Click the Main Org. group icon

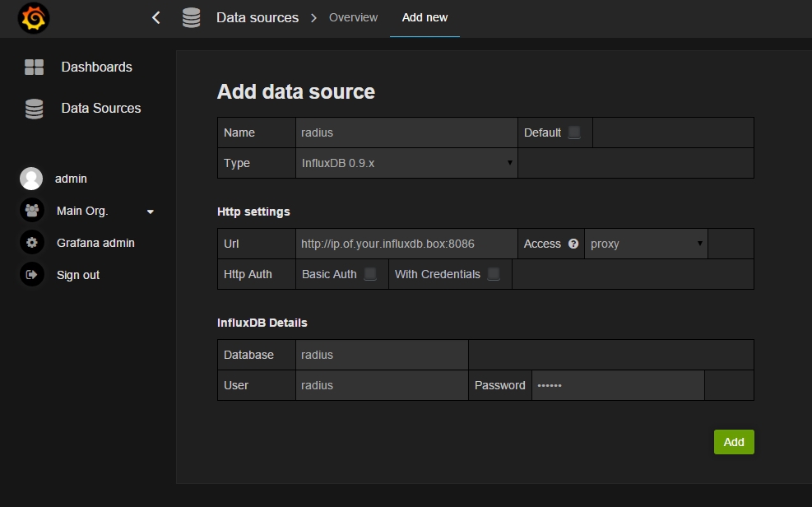coord(31,211)
